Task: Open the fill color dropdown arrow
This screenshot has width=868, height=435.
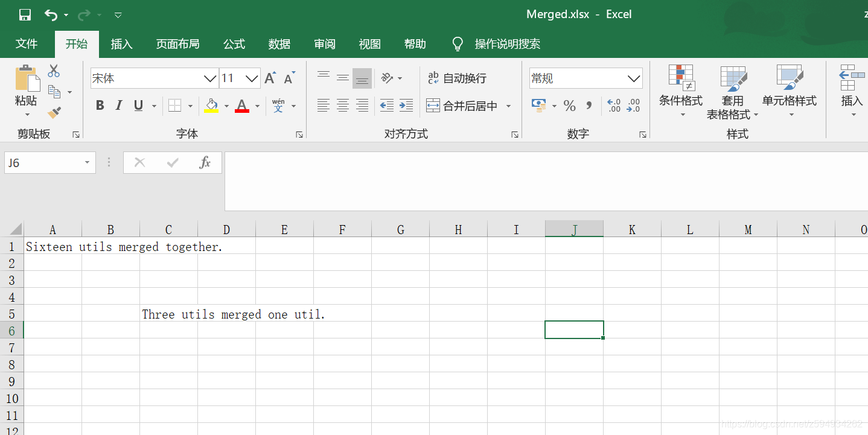Action: [x=227, y=106]
